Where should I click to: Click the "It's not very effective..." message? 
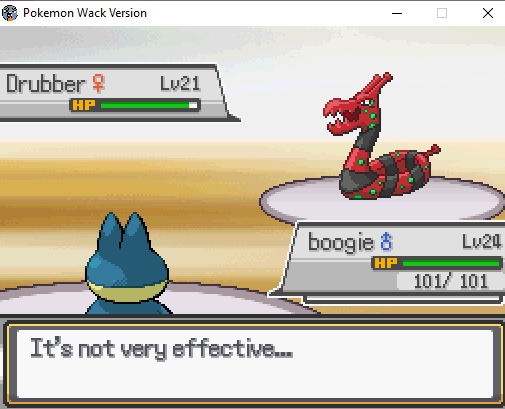click(162, 348)
